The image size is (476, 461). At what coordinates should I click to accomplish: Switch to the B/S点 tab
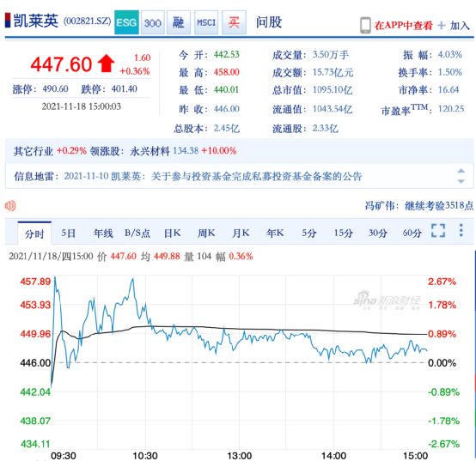pos(137,233)
